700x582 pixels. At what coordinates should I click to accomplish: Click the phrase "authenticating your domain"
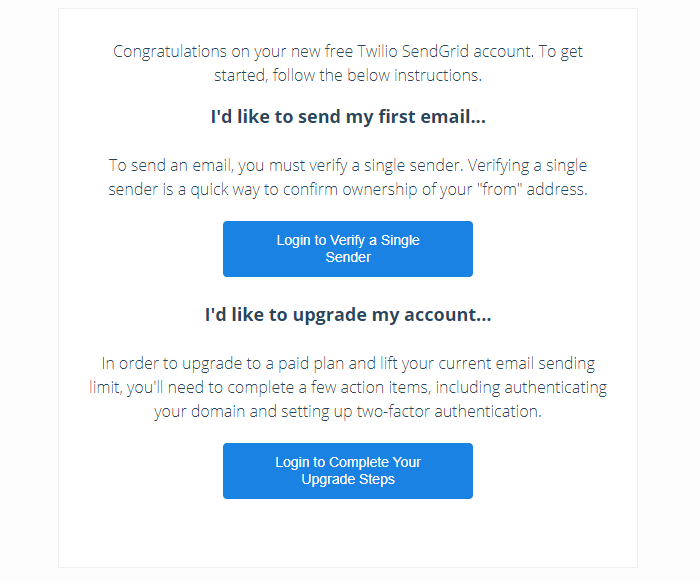click(381, 399)
